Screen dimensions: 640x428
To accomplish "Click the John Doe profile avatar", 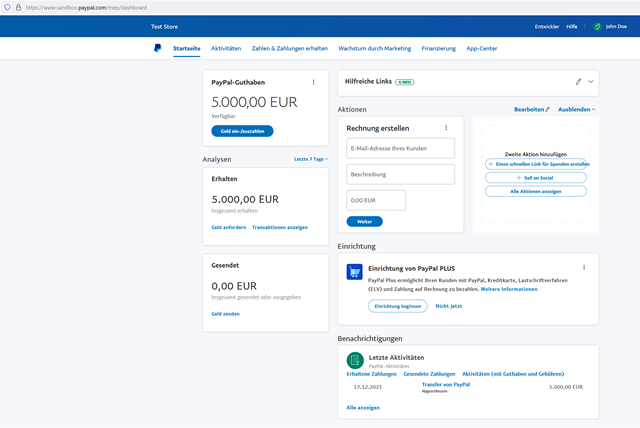I will (x=597, y=27).
